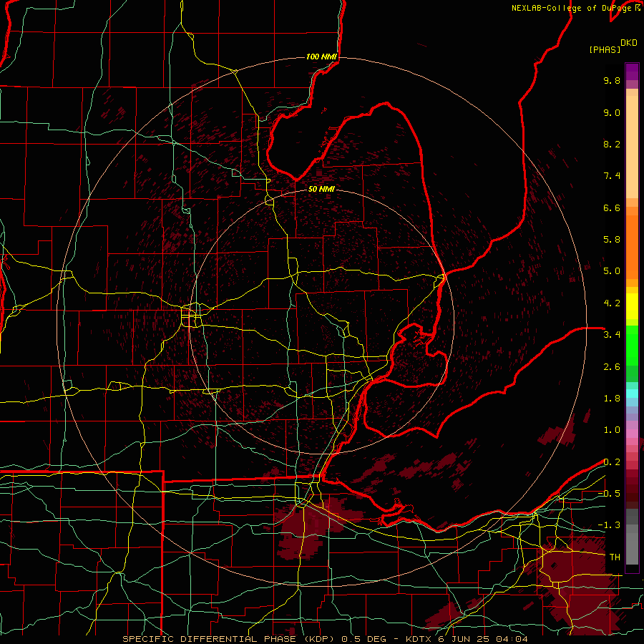Click the bright green segment of the color bar
Image resolution: width=644 pixels, height=644 pixels.
(x=632, y=346)
